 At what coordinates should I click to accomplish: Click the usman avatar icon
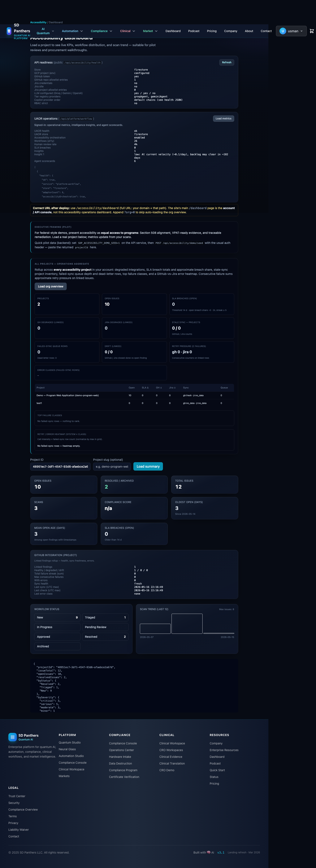pos(283,31)
